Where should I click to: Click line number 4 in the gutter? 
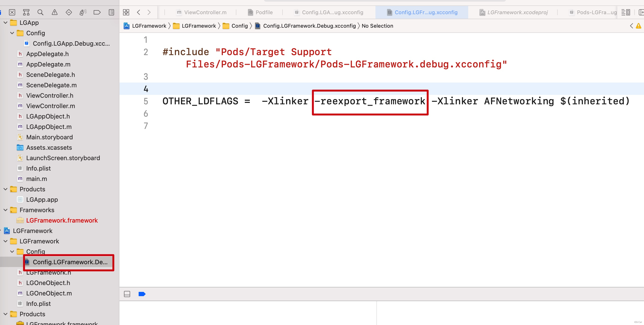[146, 89]
